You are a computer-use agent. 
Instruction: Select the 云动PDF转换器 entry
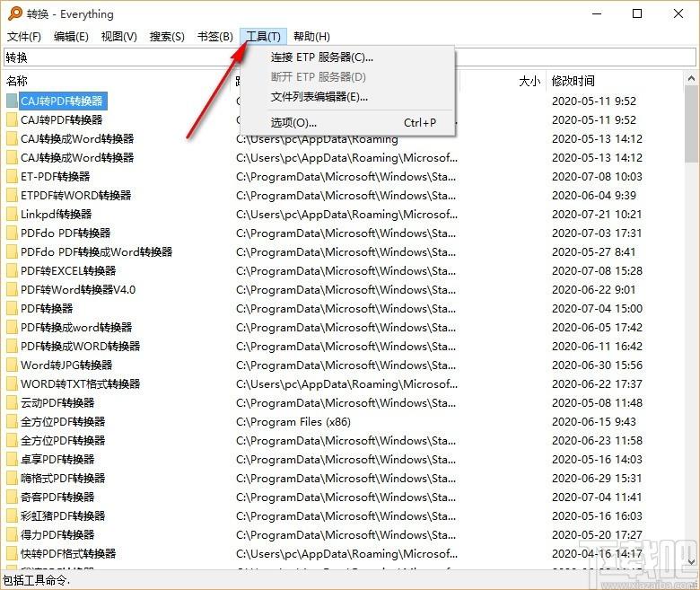coord(57,403)
